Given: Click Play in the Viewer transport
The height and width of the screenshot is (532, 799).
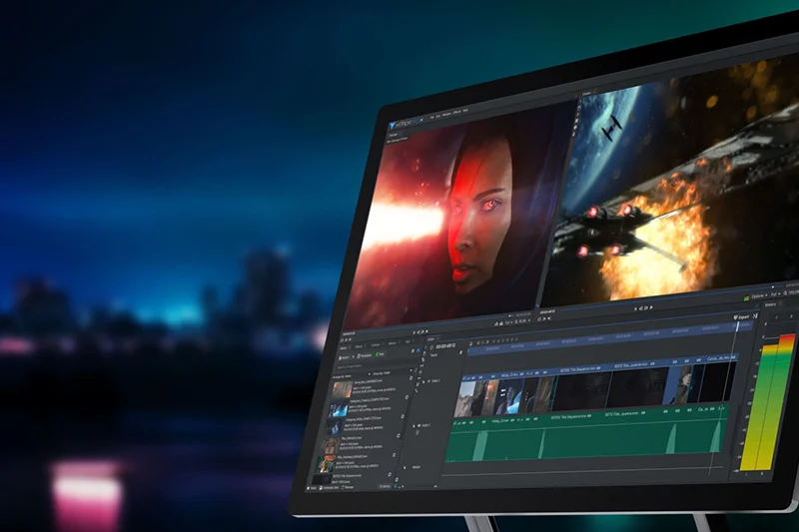Looking at the screenshot, I should click(651, 307).
